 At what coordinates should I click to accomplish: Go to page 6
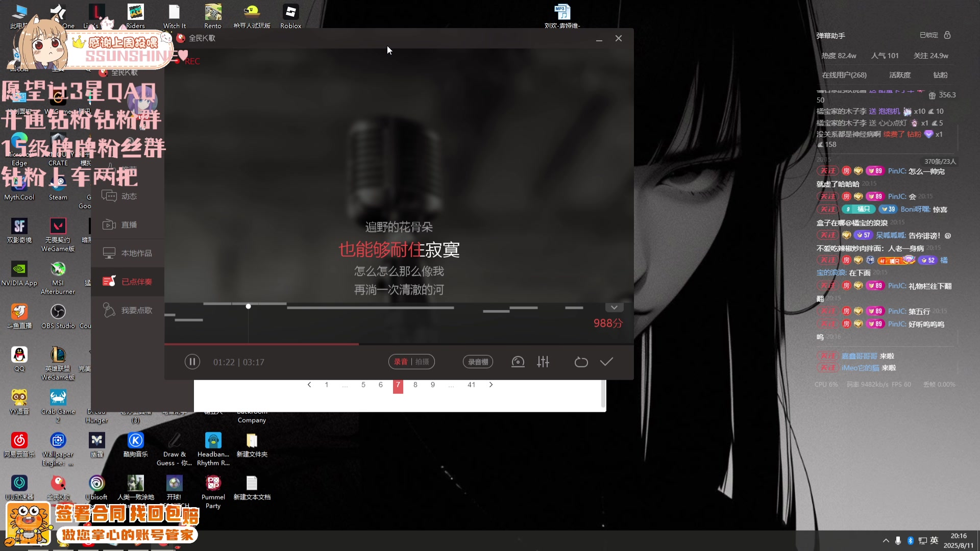click(x=381, y=385)
